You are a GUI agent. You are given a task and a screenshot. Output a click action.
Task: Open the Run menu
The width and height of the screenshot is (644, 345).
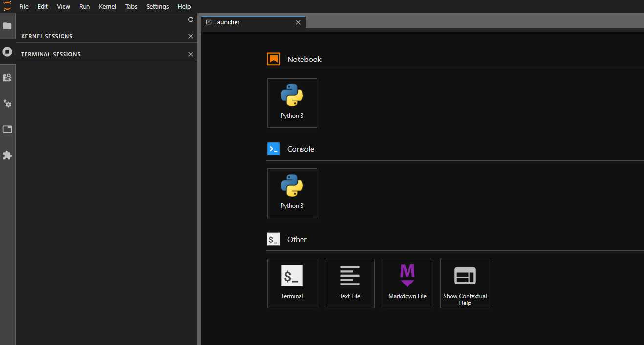[85, 6]
